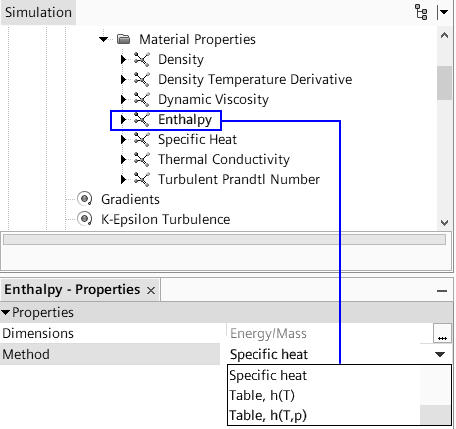Screen dimensions: 456x429
Task: Click the horizontal scrollbar of the tree
Action: tap(224, 239)
